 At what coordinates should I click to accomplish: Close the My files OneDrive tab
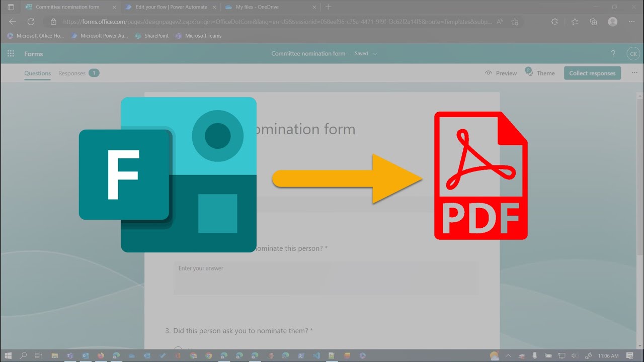point(315,7)
